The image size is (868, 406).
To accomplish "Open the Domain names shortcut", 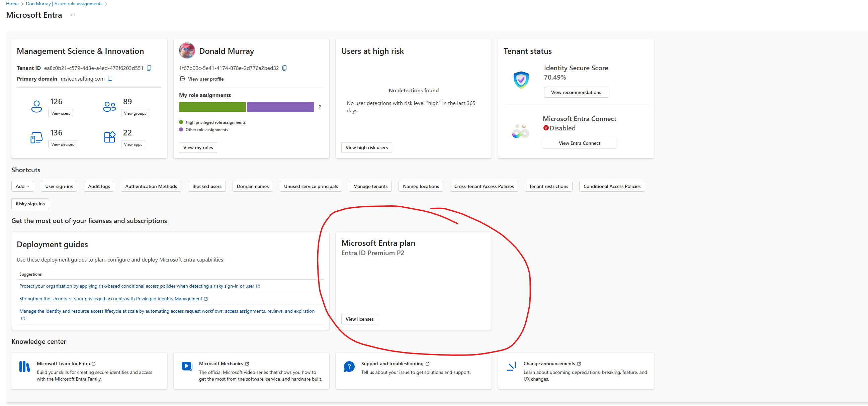I will (253, 187).
